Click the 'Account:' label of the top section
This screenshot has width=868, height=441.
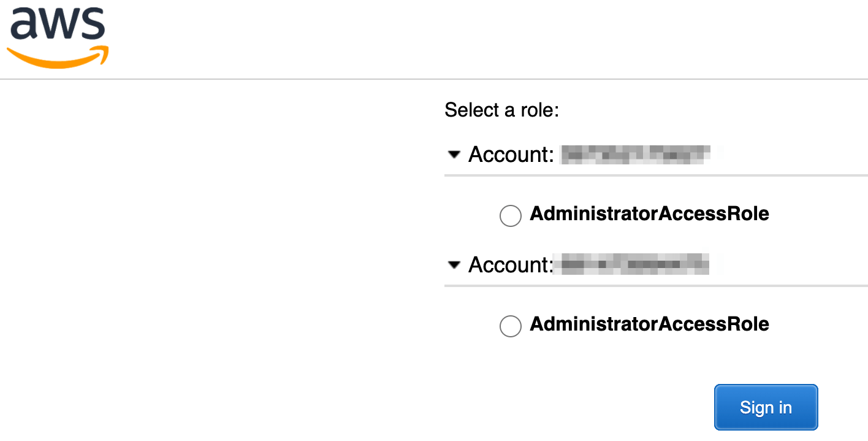click(509, 155)
